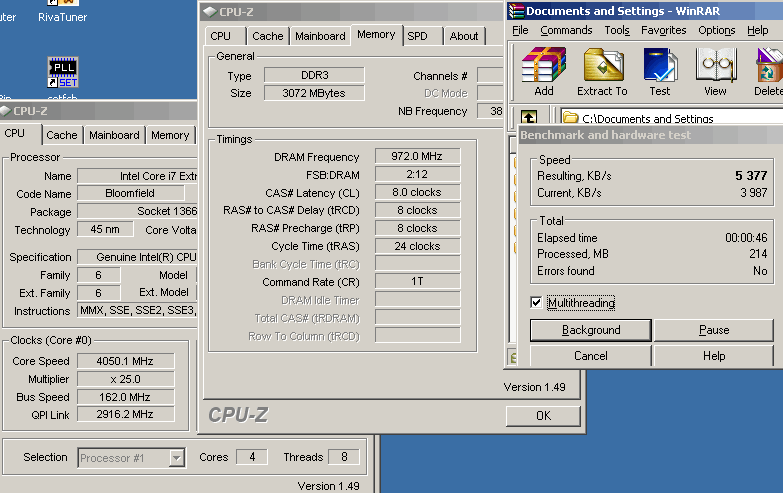Cancel the WinRAR benchmark
Viewport: 783px width, 493px height.
pyautogui.click(x=591, y=356)
